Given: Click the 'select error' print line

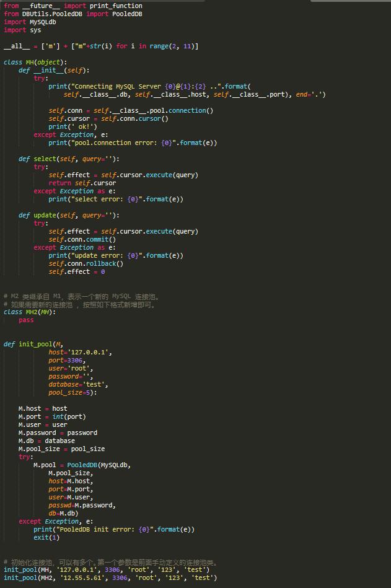Looking at the screenshot, I should tap(116, 200).
